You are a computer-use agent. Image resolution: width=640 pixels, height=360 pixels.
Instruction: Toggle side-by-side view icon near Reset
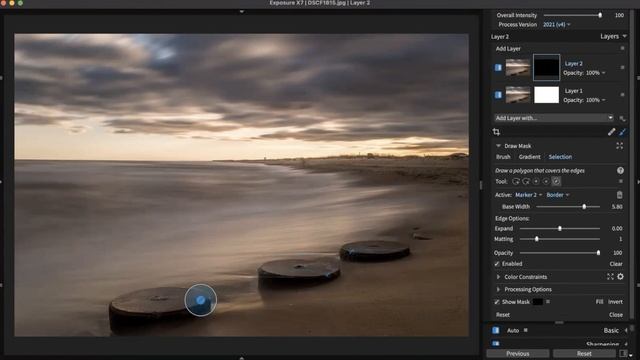coord(623,353)
